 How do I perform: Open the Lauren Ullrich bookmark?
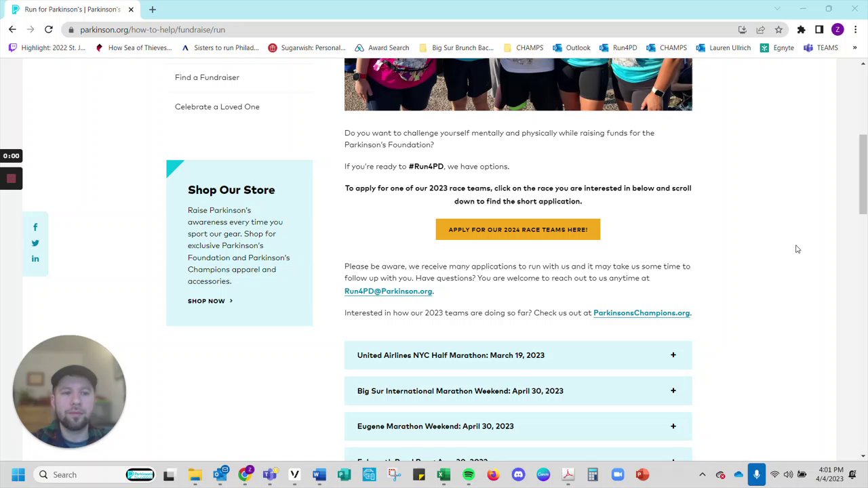point(724,48)
